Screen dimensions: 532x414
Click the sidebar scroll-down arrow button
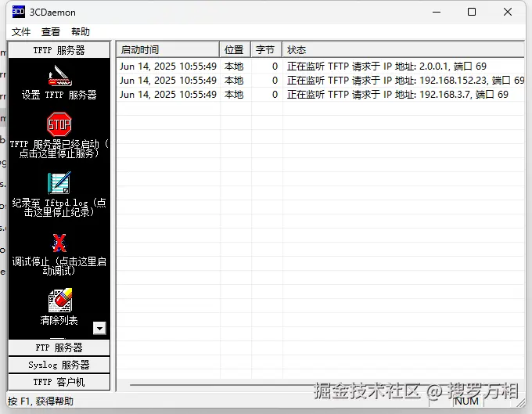pos(100,328)
